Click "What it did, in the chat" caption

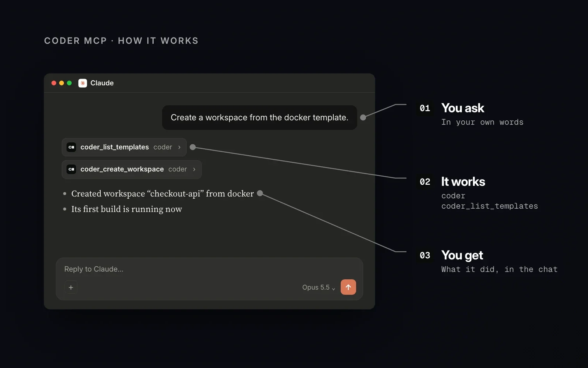coord(499,269)
